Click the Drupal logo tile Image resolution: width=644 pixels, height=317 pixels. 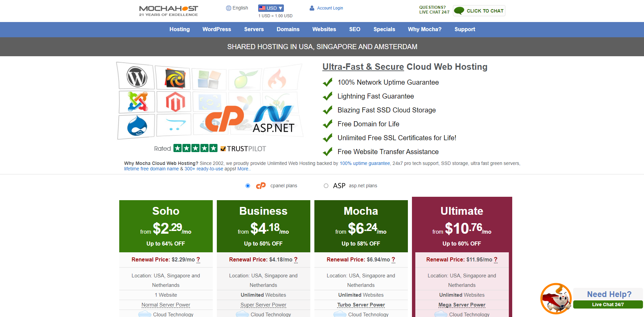pyautogui.click(x=137, y=126)
